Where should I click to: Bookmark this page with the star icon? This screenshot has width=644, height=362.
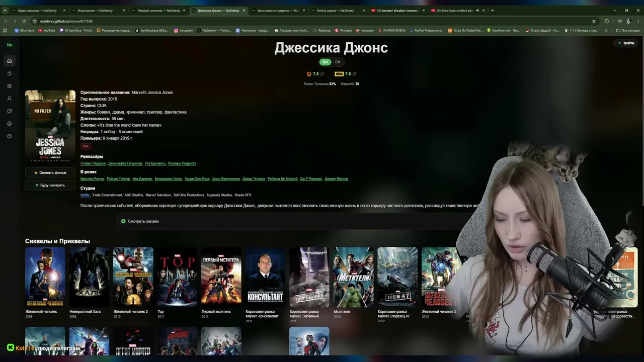(594, 21)
